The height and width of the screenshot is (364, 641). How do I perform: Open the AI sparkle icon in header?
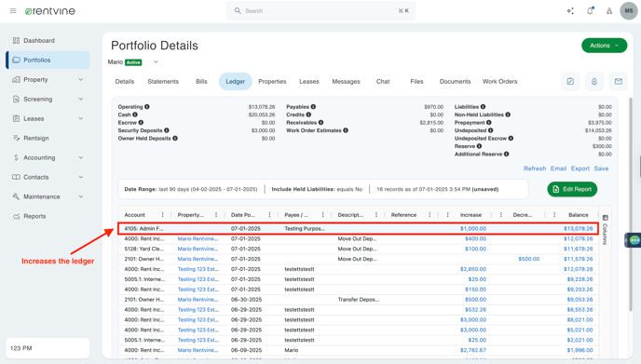coord(570,11)
